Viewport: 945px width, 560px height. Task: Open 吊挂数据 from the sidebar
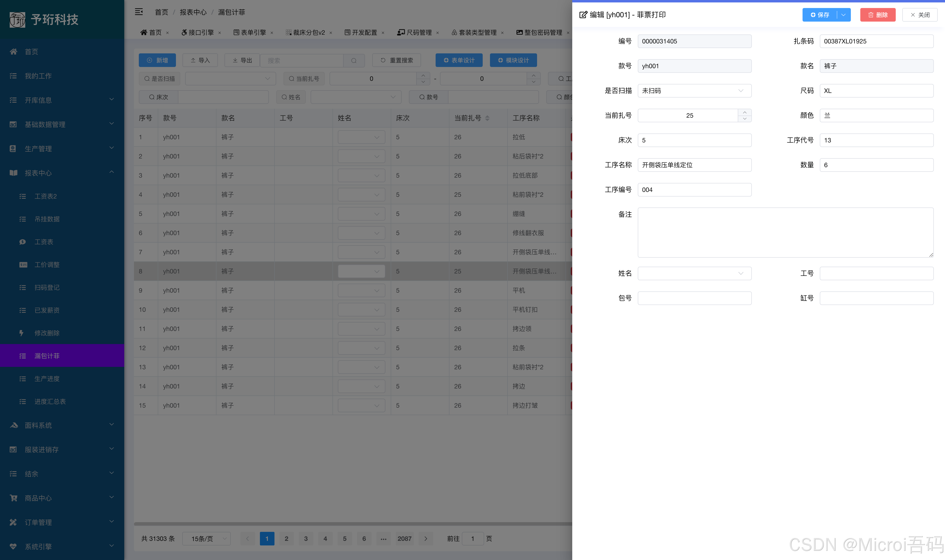click(47, 219)
